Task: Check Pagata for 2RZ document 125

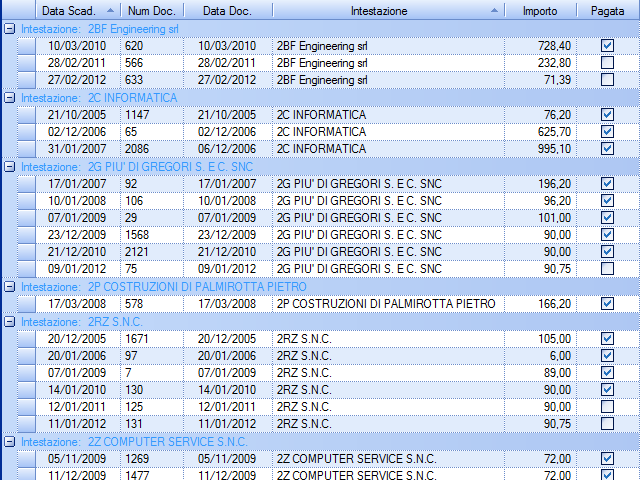Action: [607, 407]
